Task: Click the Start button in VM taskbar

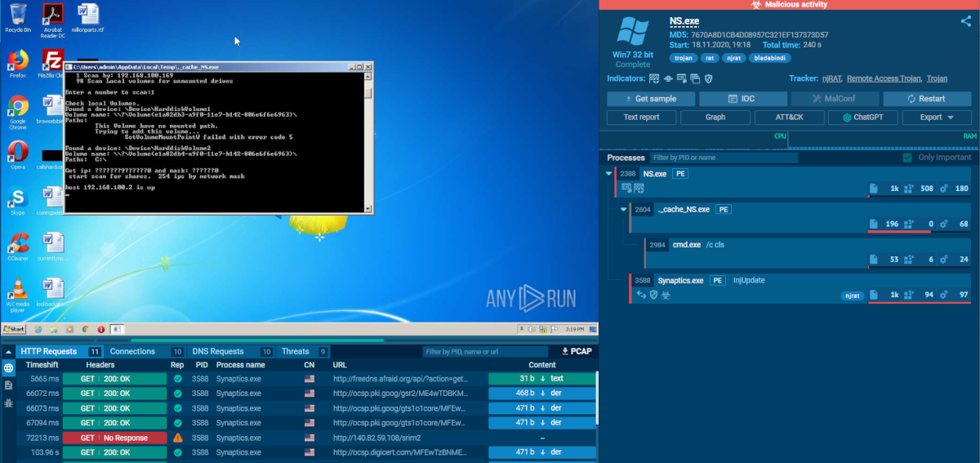Action: [x=14, y=328]
